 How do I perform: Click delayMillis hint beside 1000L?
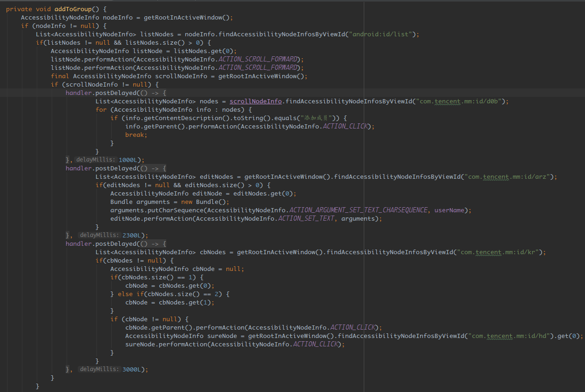pos(96,160)
